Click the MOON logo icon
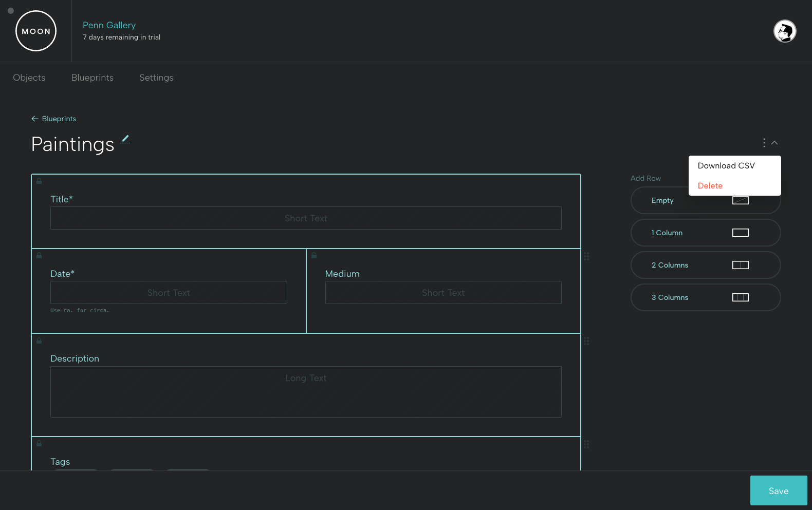Viewport: 812px width, 510px height. [x=36, y=31]
